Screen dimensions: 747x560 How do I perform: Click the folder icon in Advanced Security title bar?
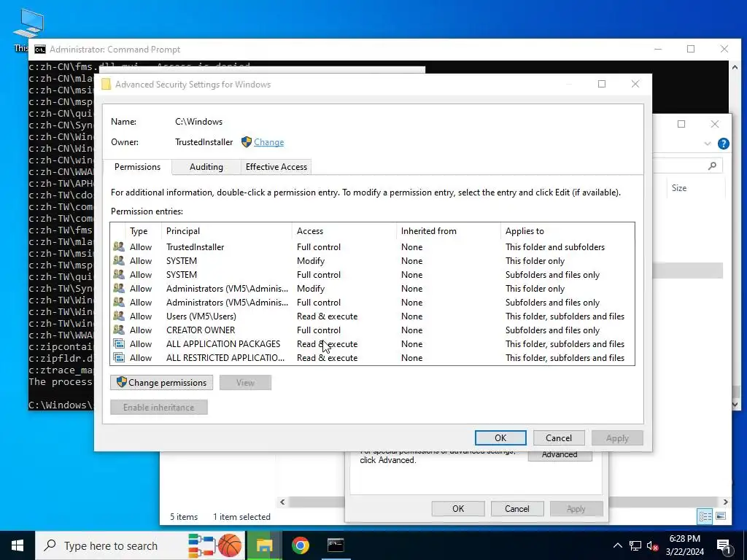coord(107,85)
